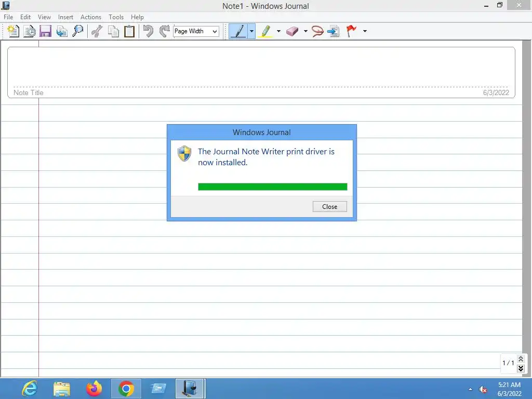Image resolution: width=532 pixels, height=399 pixels.
Task: Open the Edit menu
Action: tap(25, 17)
